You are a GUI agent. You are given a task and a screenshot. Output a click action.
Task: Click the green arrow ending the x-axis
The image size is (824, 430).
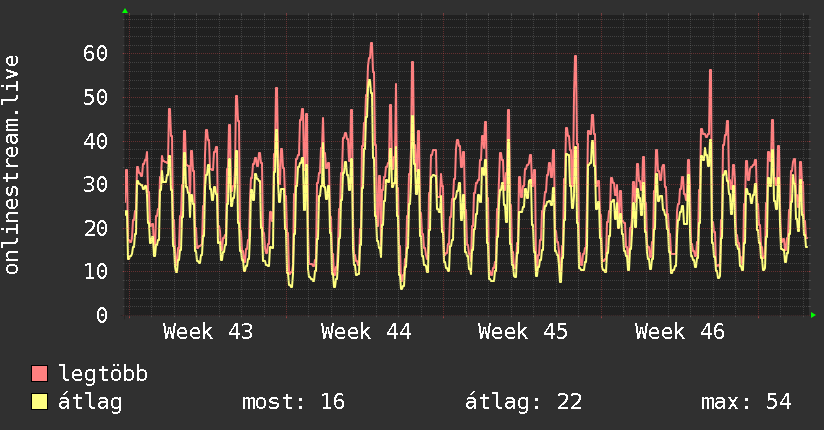(x=813, y=315)
